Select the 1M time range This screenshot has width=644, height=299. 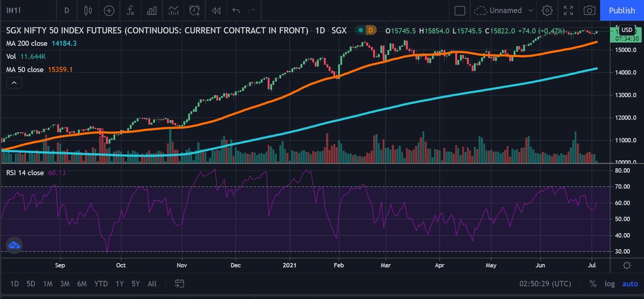tap(47, 284)
